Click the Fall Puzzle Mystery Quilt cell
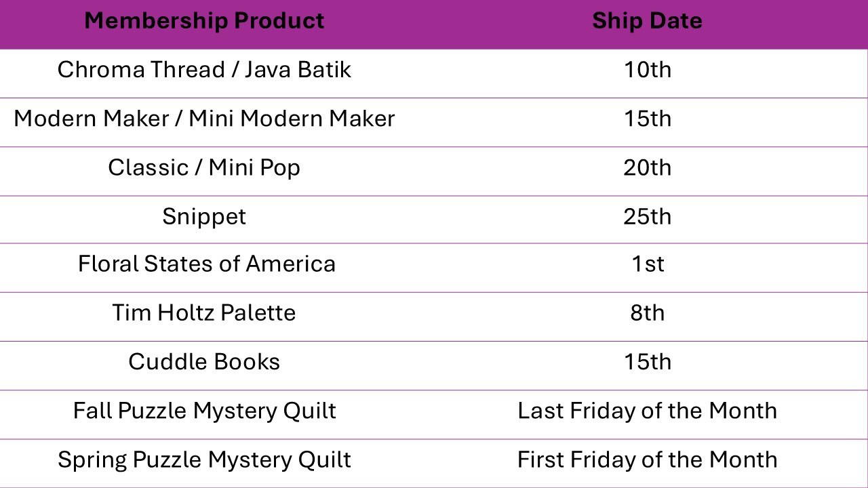 point(204,410)
